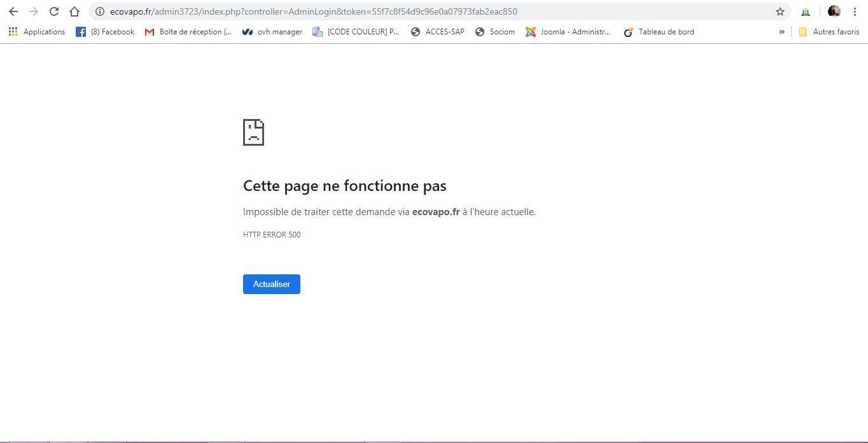Open the Applications shortcut in bookmarks bar

point(37,32)
